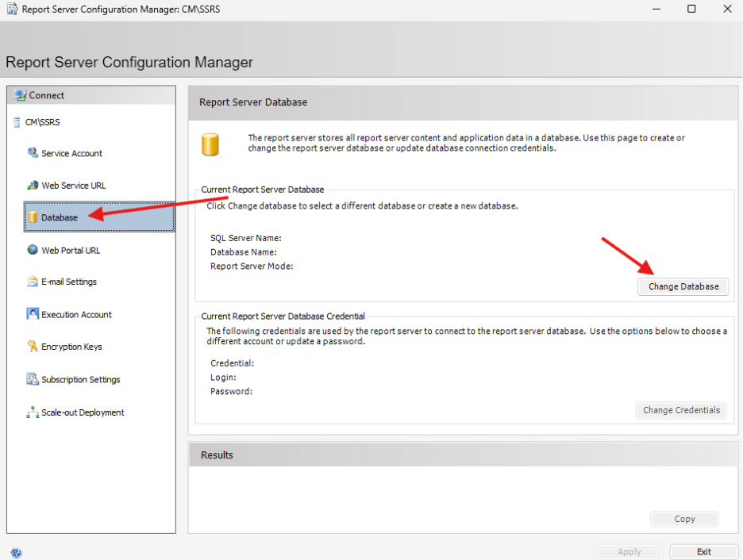This screenshot has height=560, width=743.
Task: Click the Copy button in Results
Action: (684, 519)
